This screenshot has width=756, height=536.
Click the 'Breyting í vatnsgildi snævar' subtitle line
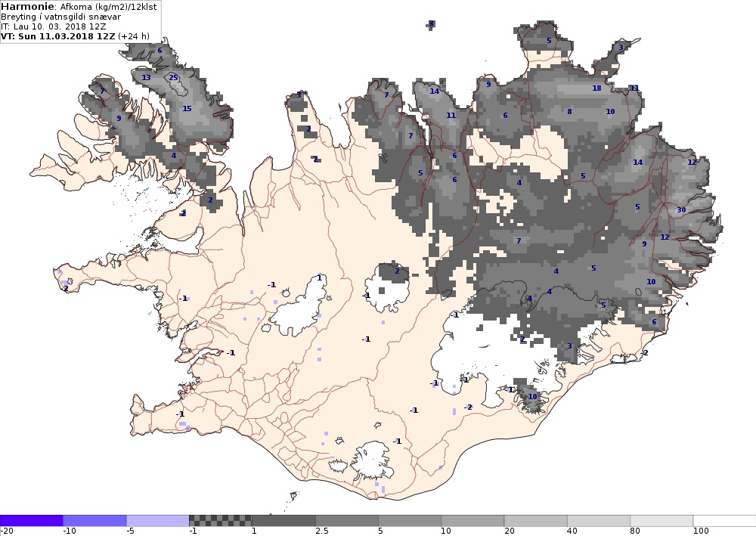click(x=60, y=17)
